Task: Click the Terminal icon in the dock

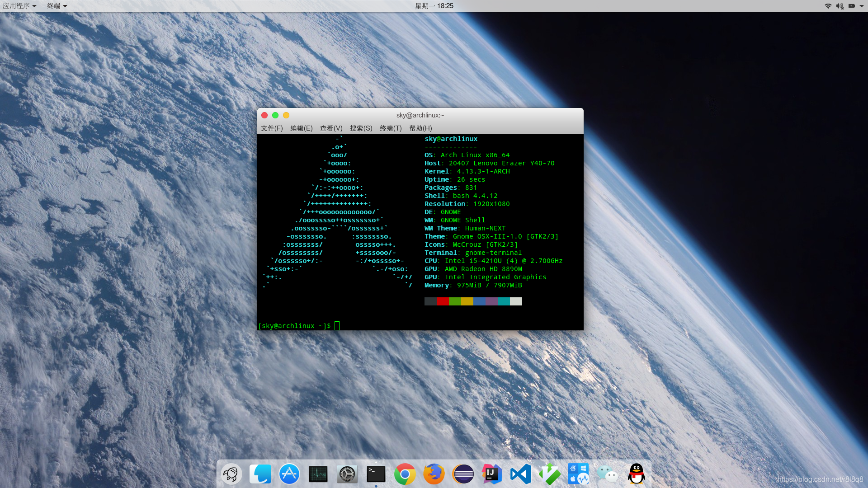Action: point(376,474)
